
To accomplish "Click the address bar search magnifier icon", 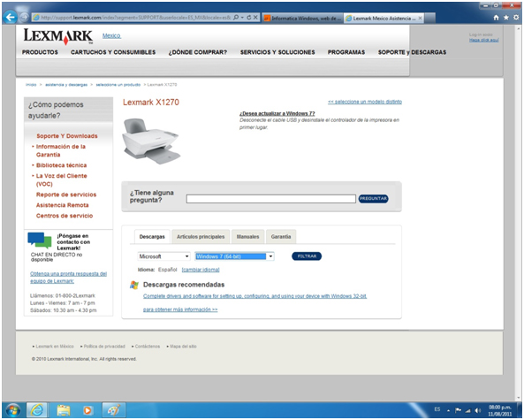I will pos(236,18).
